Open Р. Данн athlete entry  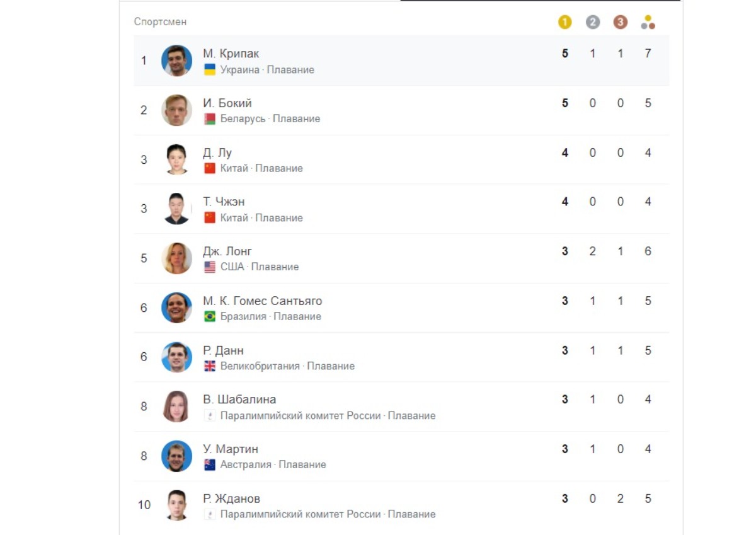pos(223,350)
